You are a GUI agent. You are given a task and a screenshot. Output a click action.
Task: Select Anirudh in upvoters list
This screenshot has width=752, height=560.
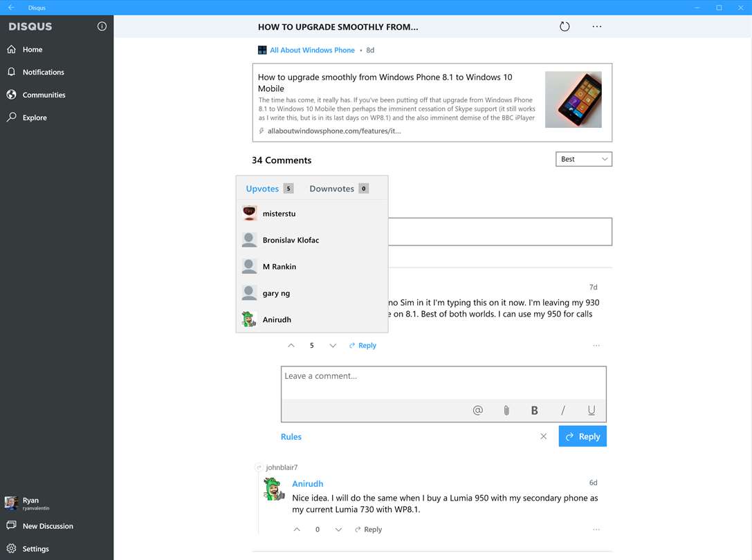coord(312,319)
